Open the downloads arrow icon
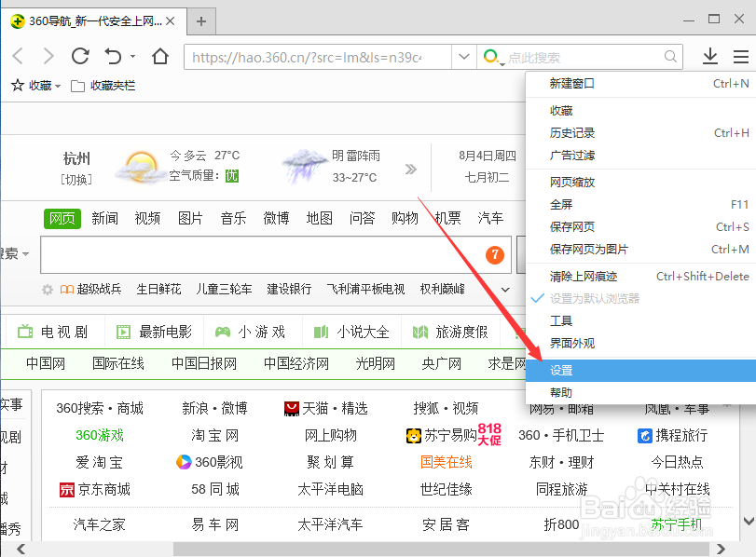The height and width of the screenshot is (557, 756). coord(709,57)
